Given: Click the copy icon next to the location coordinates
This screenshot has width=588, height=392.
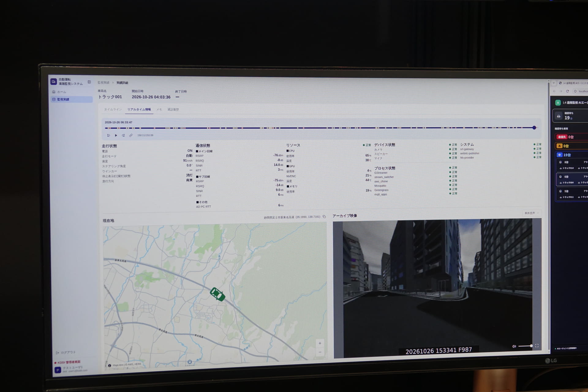Looking at the screenshot, I should 324,217.
